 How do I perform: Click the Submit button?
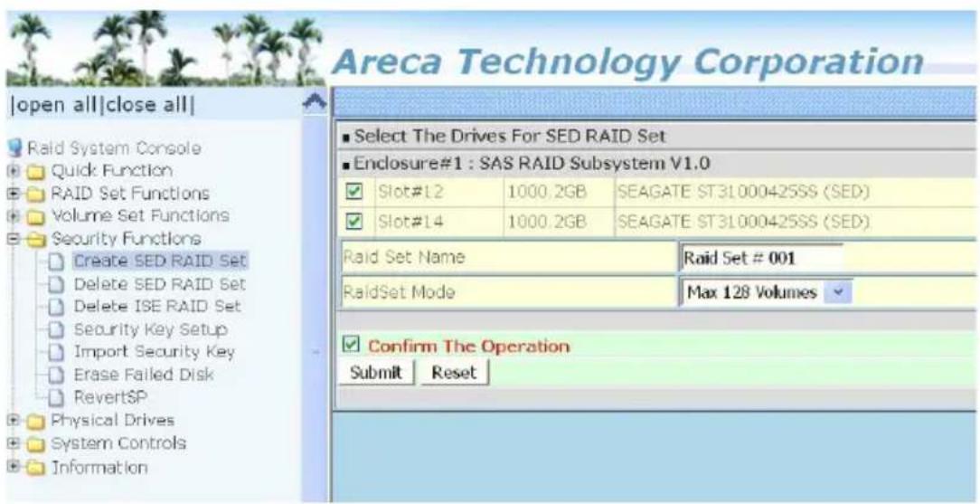click(x=375, y=373)
